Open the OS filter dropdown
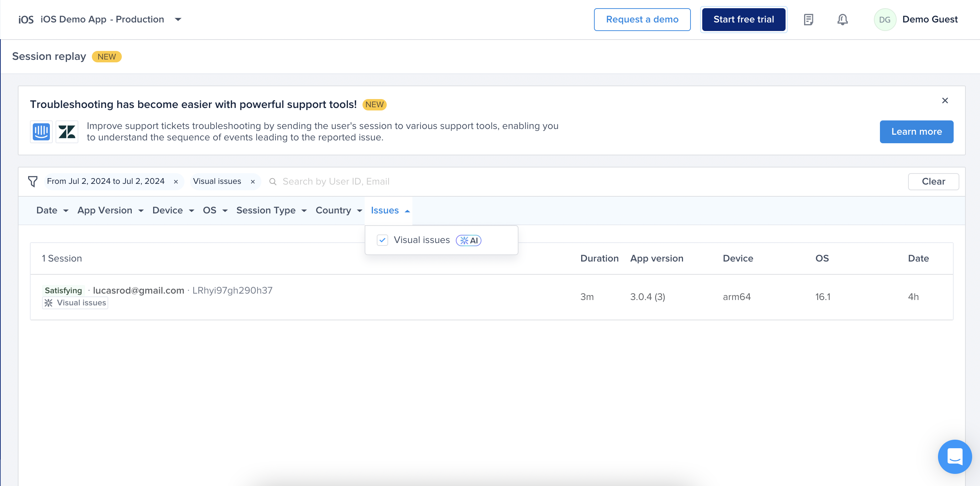Screen dimensions: 980x486 [215, 211]
